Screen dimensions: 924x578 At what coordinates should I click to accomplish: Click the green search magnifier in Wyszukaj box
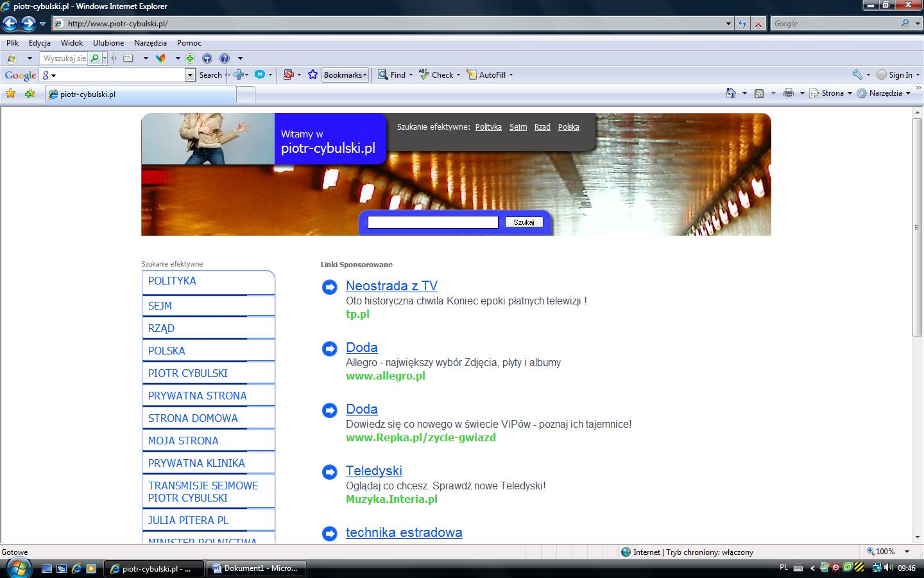[95, 58]
